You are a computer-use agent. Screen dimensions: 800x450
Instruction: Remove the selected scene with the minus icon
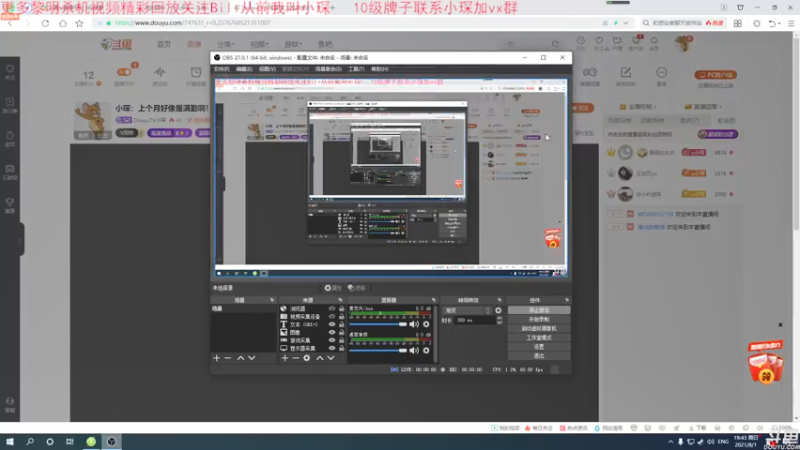coord(228,358)
